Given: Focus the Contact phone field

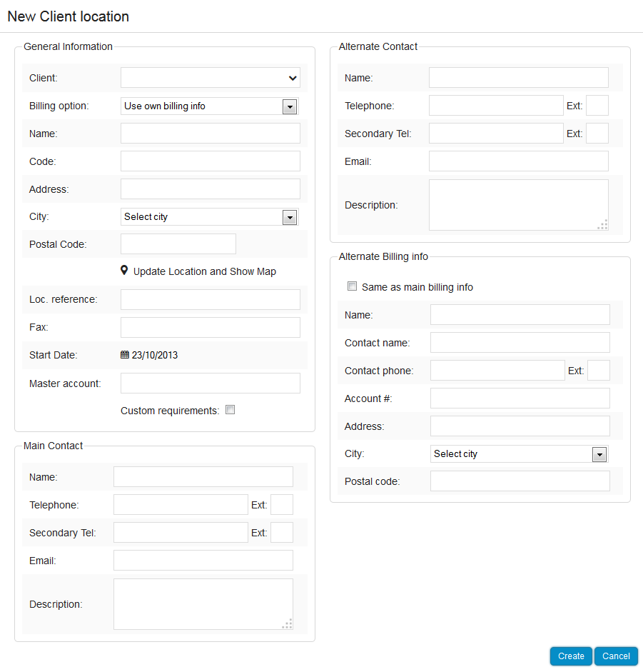Looking at the screenshot, I should [497, 371].
